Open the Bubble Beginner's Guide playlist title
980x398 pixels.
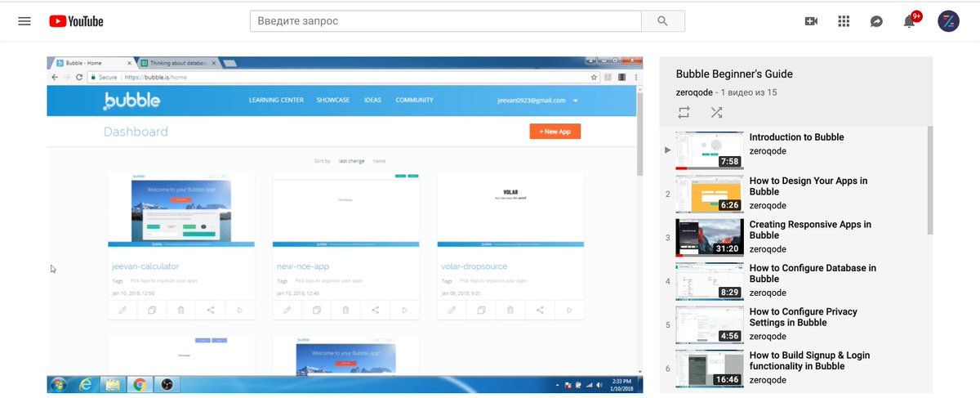click(734, 74)
